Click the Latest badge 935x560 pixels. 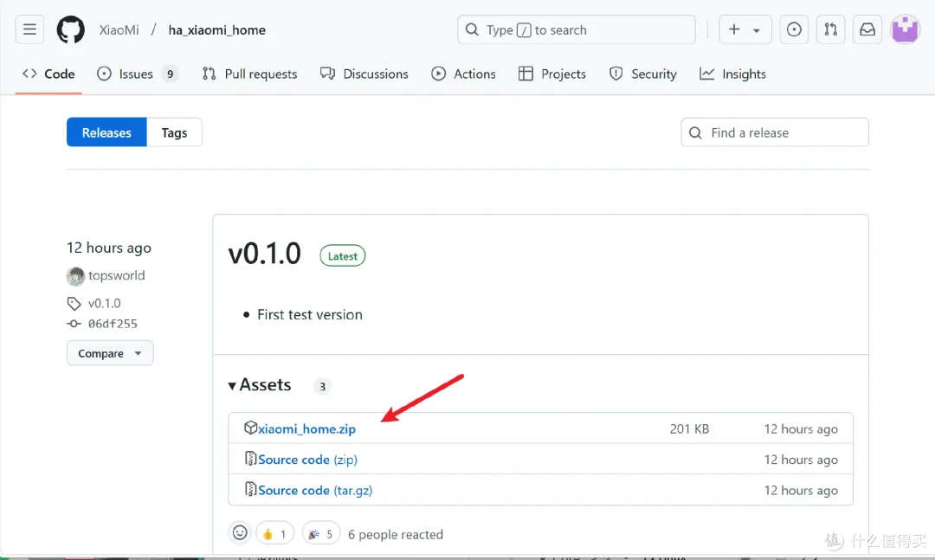tap(342, 256)
